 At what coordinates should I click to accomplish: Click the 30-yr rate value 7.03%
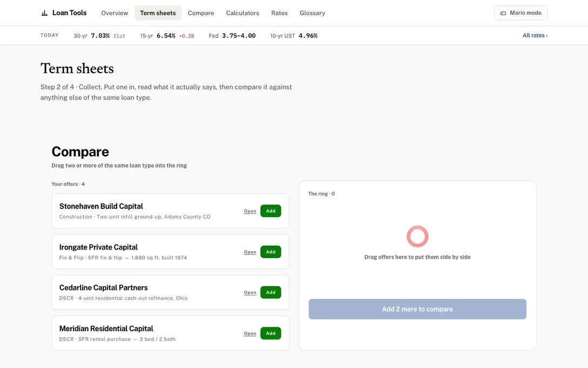click(100, 36)
